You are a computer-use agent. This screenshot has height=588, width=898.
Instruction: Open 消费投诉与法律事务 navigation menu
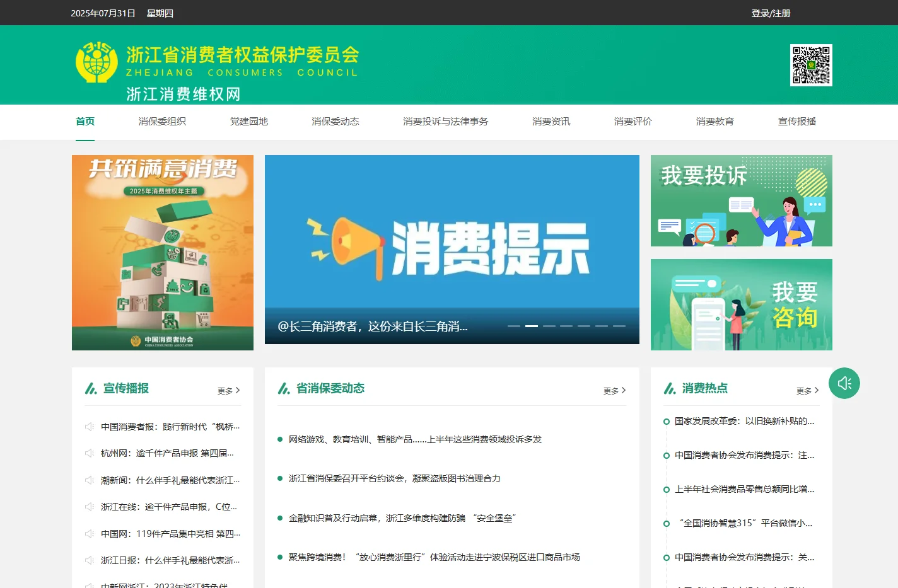(x=446, y=122)
